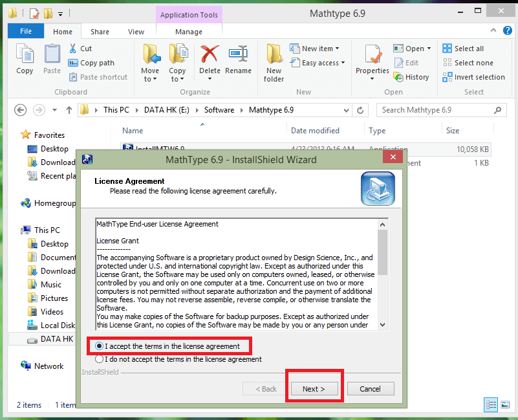Click the Application Tools tab header
The width and height of the screenshot is (518, 420).
tap(189, 15)
